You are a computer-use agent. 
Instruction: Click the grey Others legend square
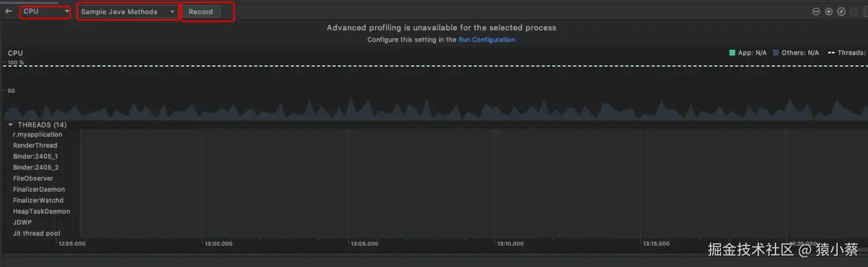click(776, 53)
